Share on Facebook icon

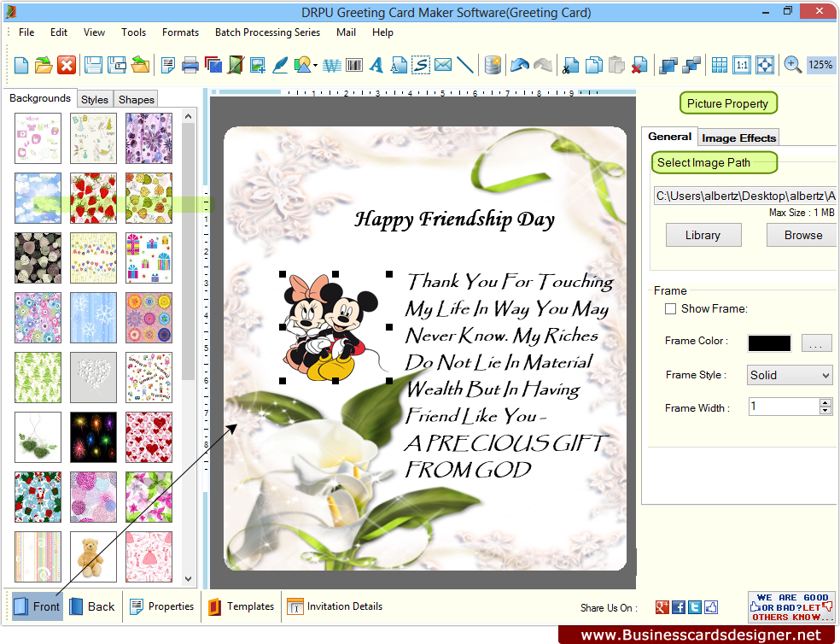pyautogui.click(x=678, y=607)
